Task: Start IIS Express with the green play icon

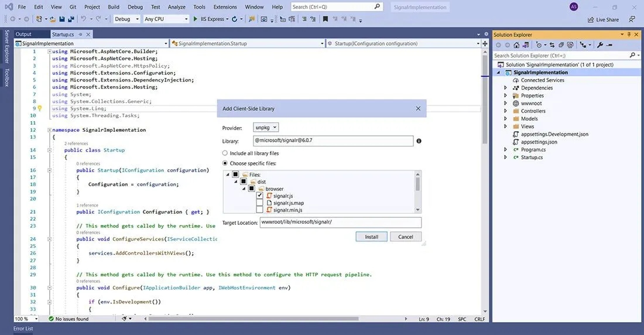Action: click(196, 19)
